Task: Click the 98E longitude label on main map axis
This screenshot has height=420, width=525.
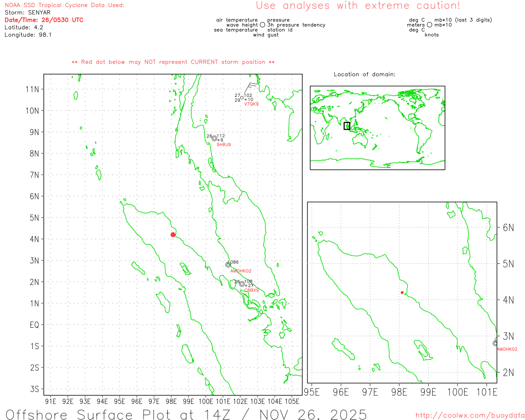Action: pyautogui.click(x=171, y=401)
